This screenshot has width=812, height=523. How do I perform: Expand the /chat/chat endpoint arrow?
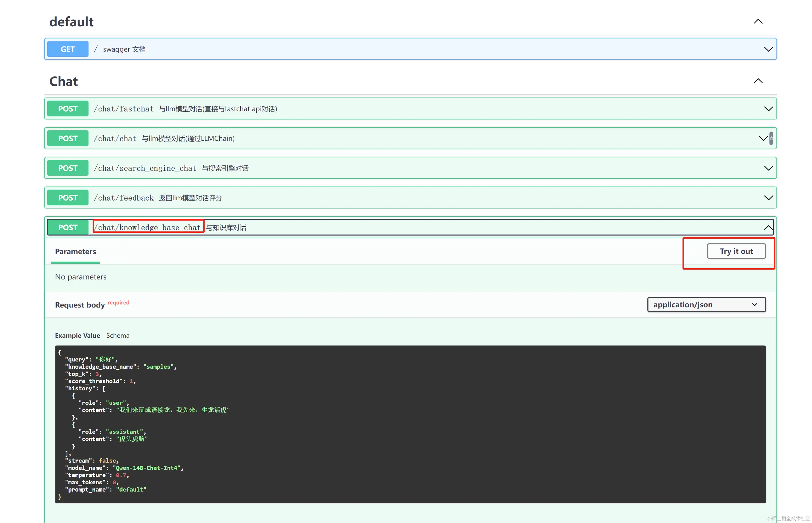pyautogui.click(x=763, y=139)
